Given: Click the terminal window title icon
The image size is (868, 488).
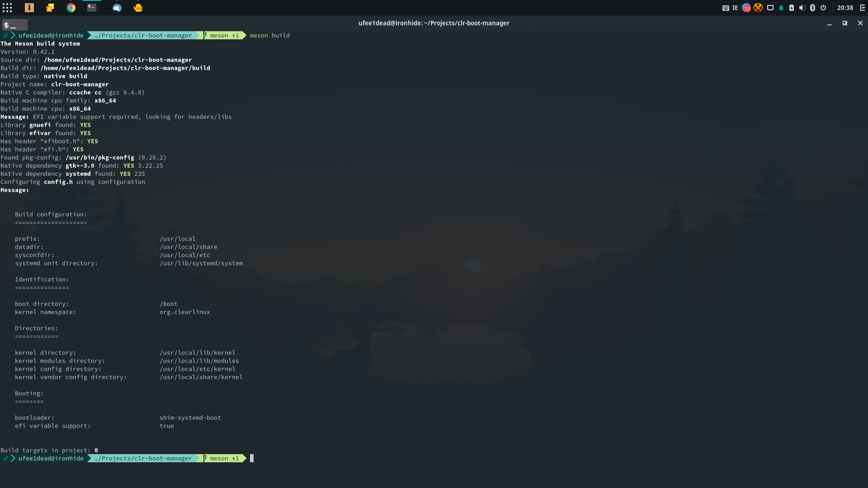Looking at the screenshot, I should 14,25.
